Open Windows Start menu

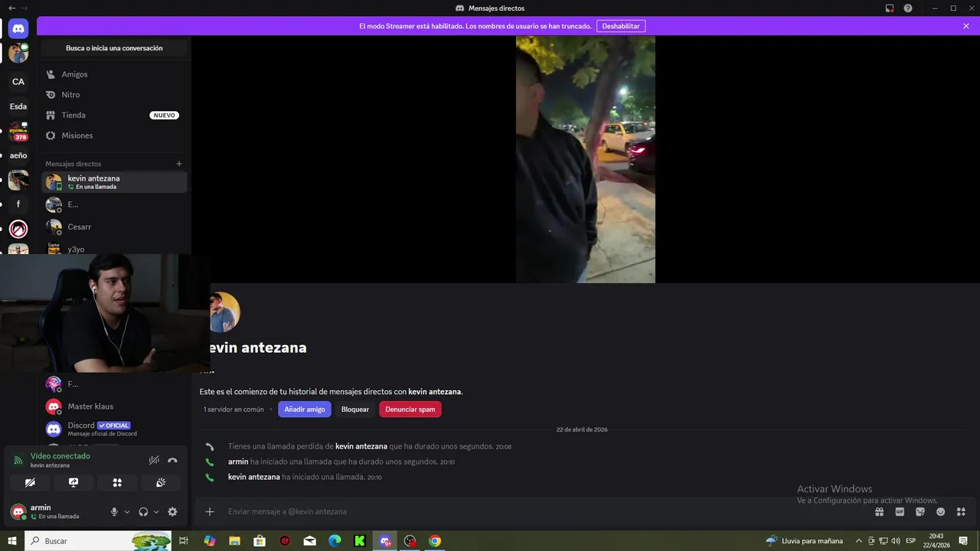[x=12, y=541]
